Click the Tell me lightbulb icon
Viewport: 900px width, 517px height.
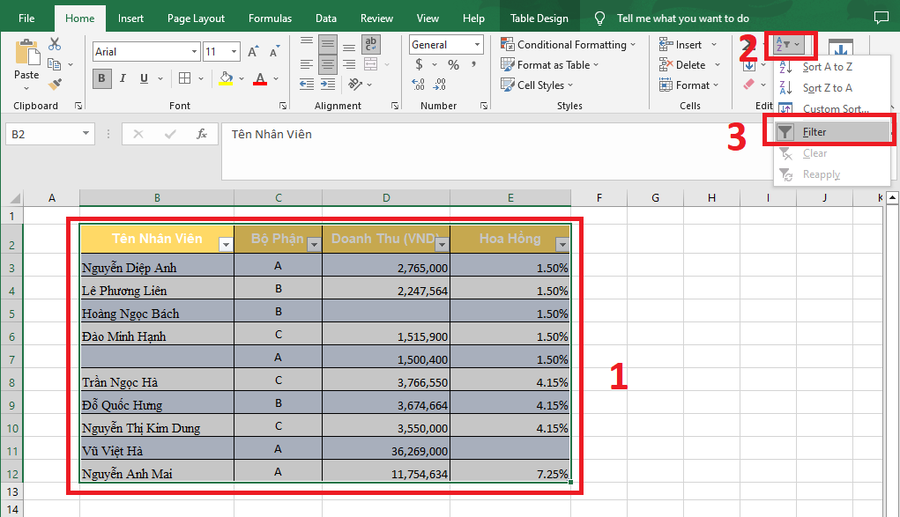click(x=600, y=18)
